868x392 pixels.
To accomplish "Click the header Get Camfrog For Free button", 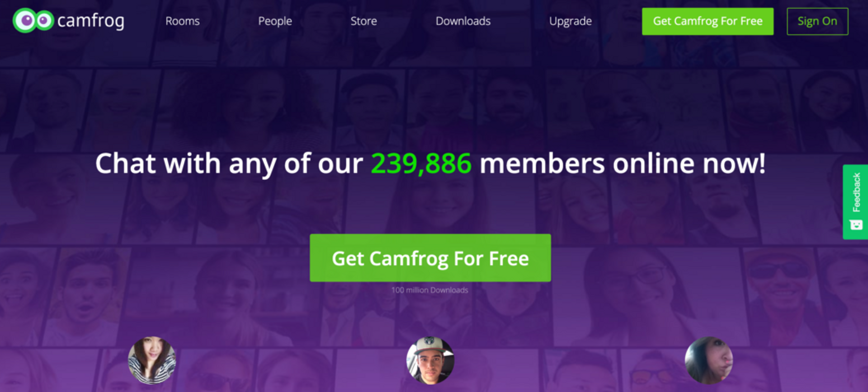I will pyautogui.click(x=708, y=21).
